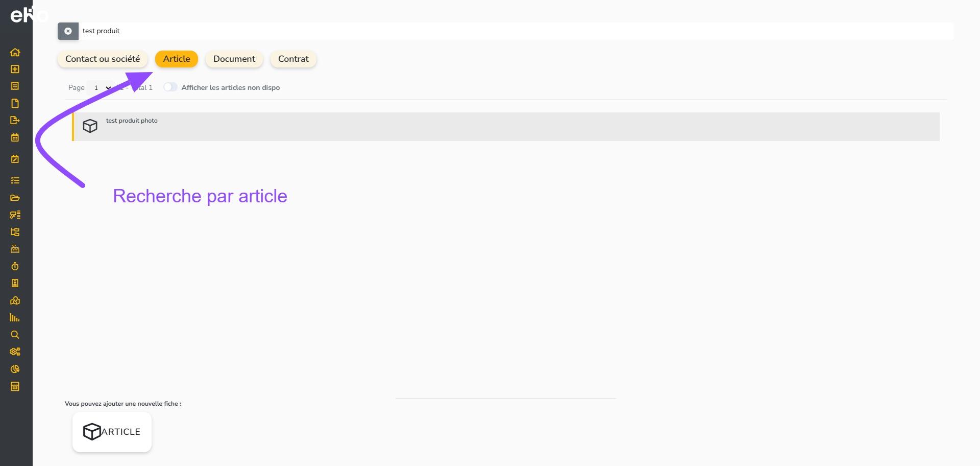Open the calculator icon in sidebar

click(15, 386)
